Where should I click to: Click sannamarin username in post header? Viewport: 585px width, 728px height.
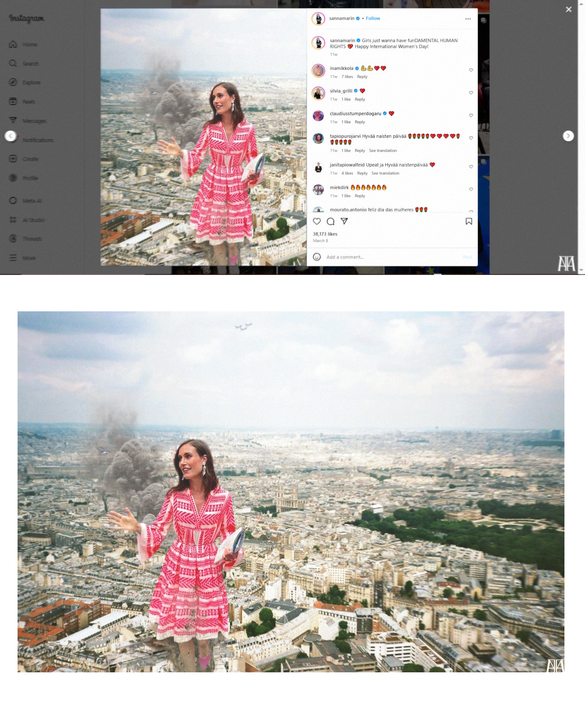341,18
